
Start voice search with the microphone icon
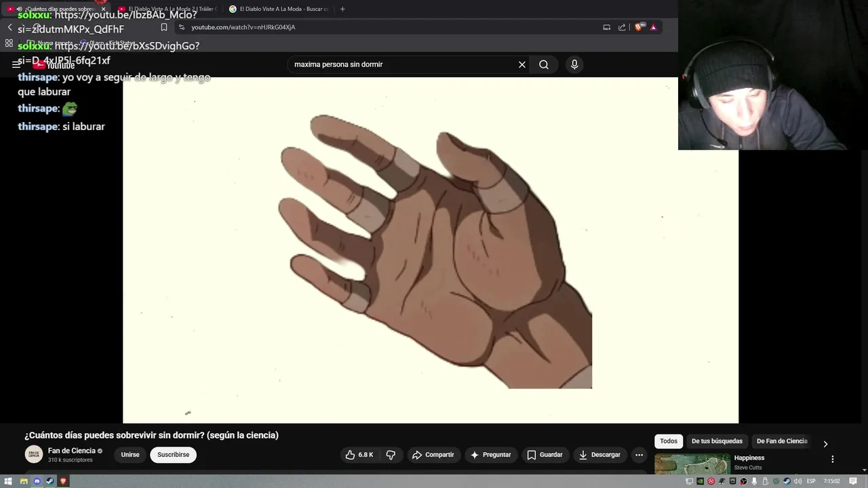[x=574, y=64]
